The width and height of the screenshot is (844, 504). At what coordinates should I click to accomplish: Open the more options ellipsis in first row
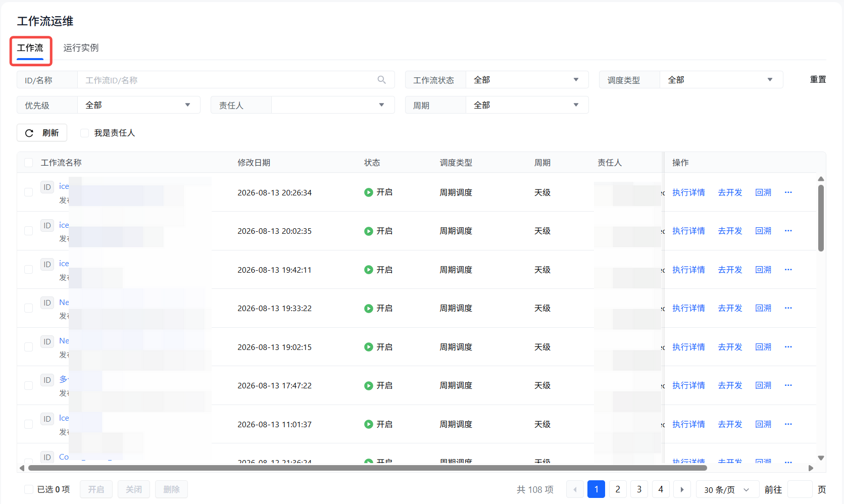788,192
